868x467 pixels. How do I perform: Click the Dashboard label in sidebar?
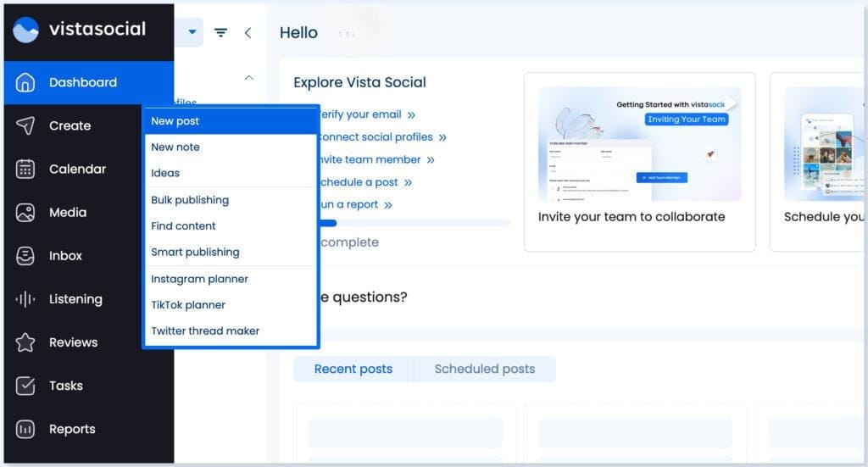83,82
